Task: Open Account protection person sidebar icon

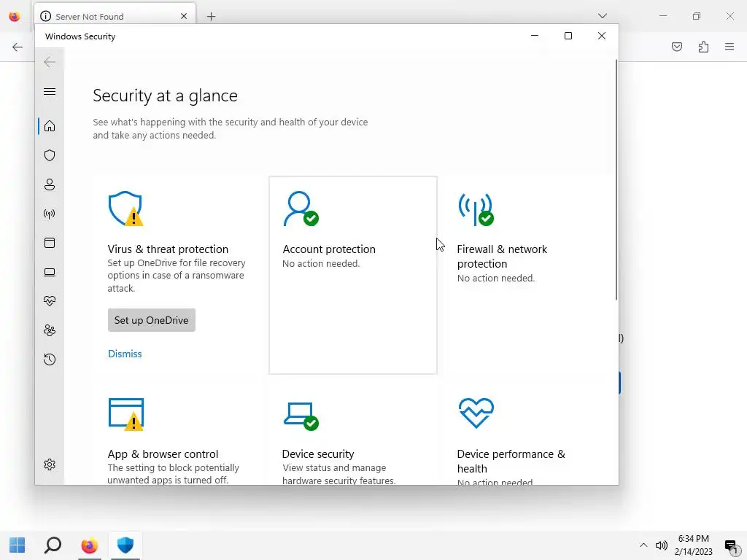Action: point(50,184)
